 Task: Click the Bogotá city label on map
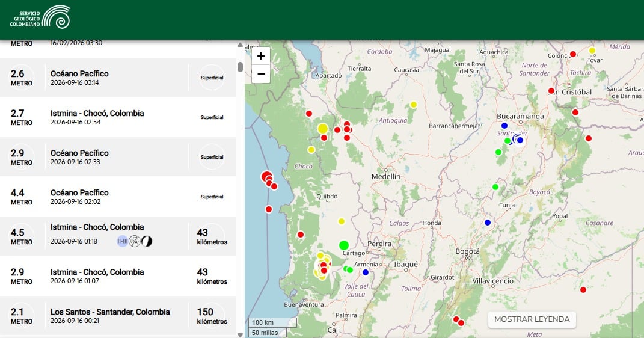click(467, 251)
